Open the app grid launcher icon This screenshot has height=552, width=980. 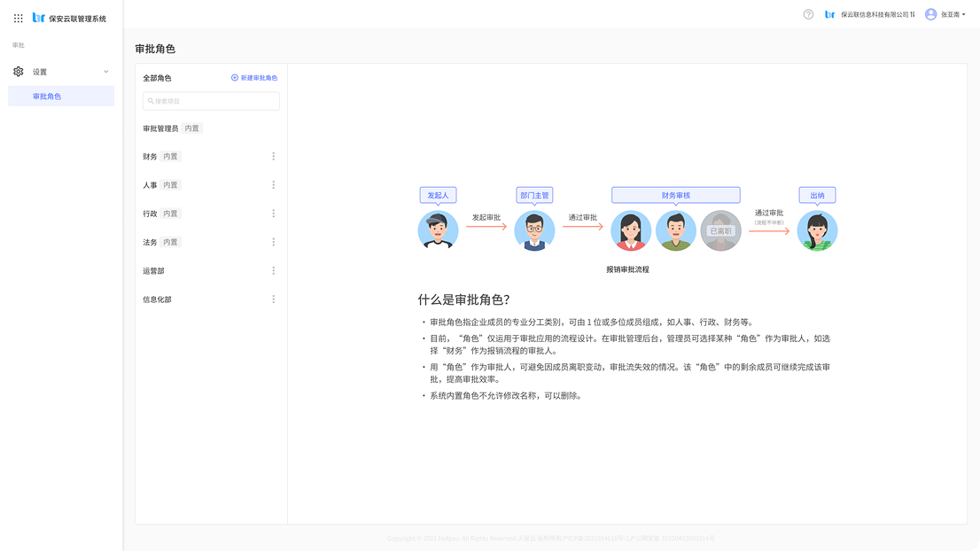(19, 18)
